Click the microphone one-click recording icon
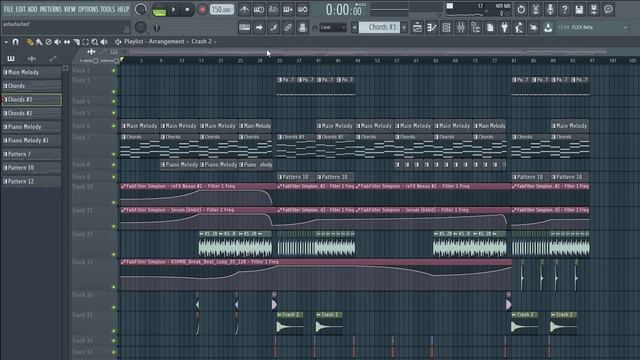Screen dimensions: 640x360 [x=550, y=9]
